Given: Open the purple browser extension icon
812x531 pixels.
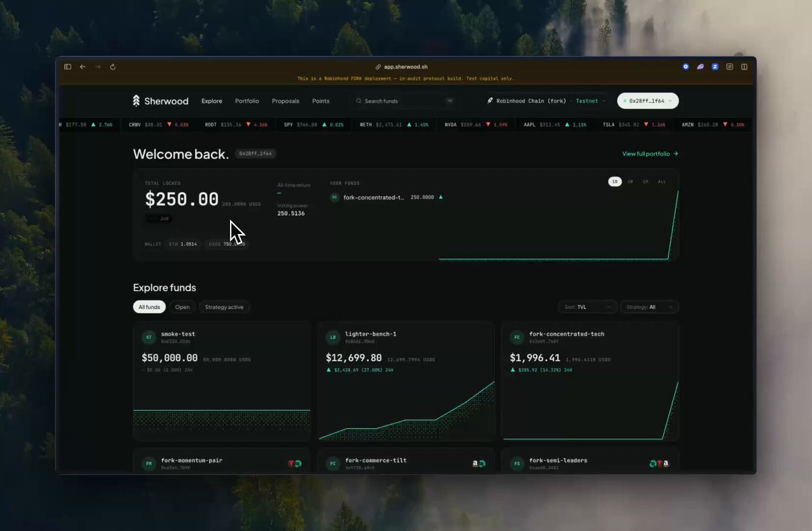Looking at the screenshot, I should tap(700, 67).
